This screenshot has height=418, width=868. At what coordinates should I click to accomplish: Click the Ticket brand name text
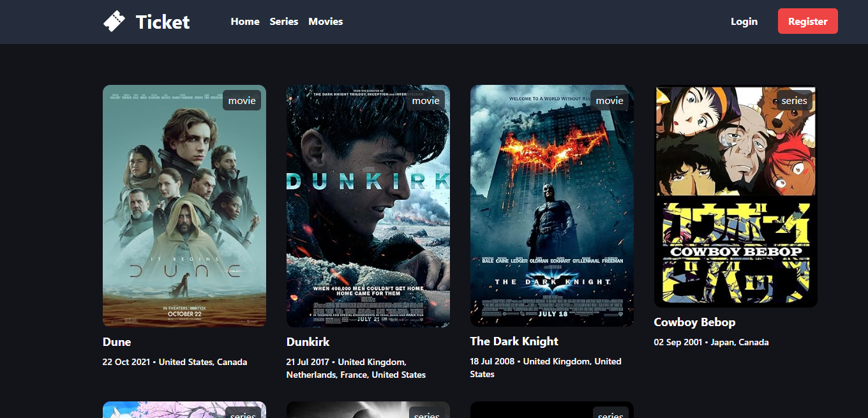tap(163, 22)
